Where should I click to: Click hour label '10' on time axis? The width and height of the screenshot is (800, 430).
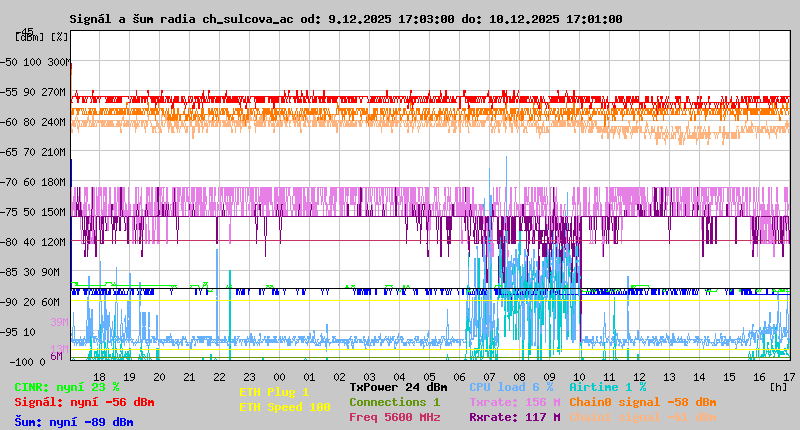pos(579,377)
